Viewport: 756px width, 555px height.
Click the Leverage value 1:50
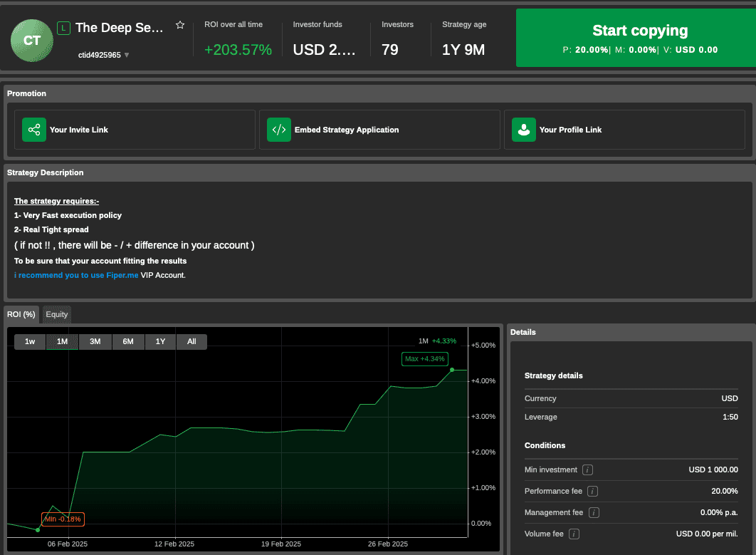pos(730,417)
